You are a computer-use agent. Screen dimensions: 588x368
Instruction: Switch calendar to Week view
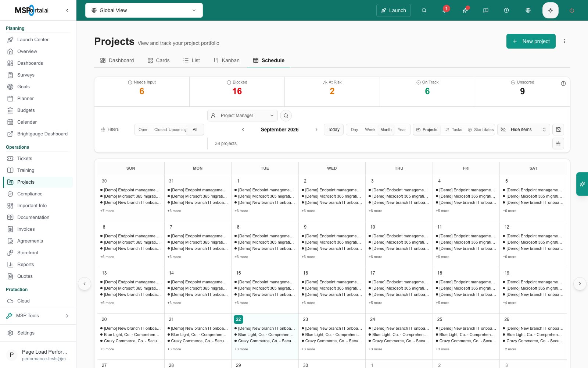pos(370,130)
